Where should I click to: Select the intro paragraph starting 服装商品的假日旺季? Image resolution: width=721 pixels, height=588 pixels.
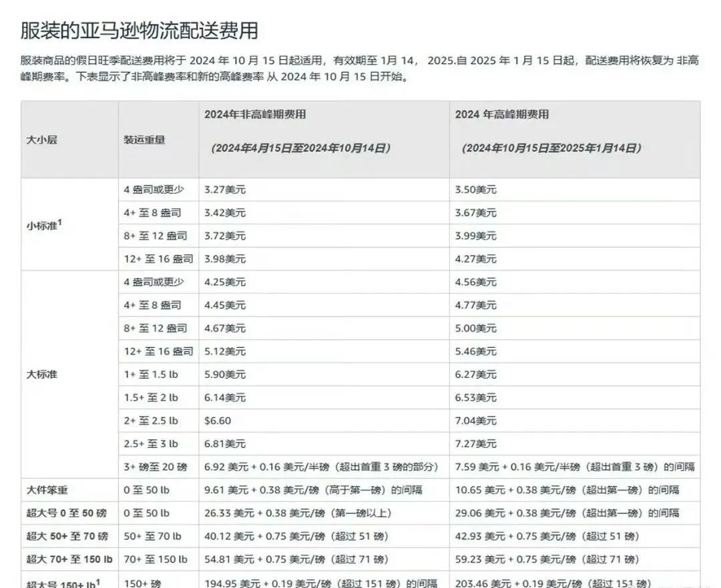point(360,69)
